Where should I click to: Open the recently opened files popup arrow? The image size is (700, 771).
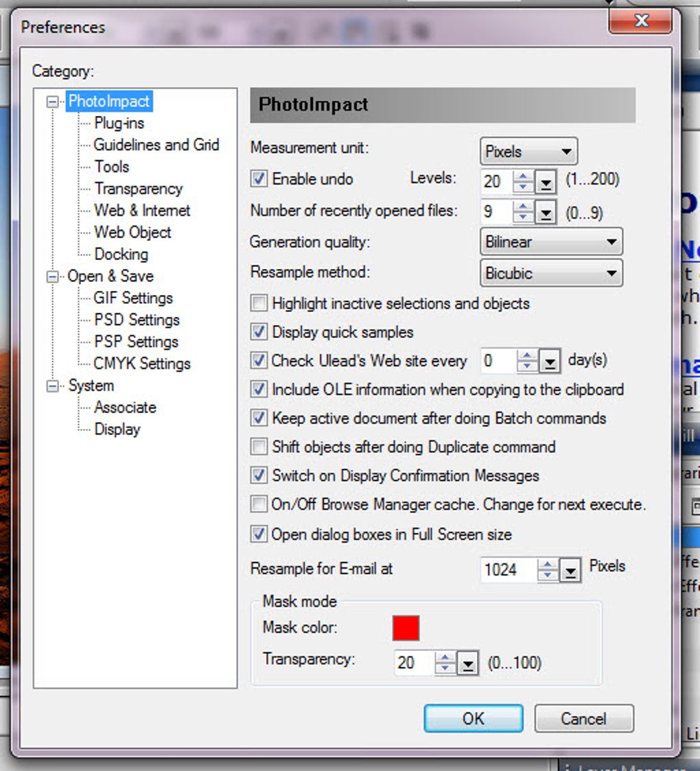tap(546, 213)
